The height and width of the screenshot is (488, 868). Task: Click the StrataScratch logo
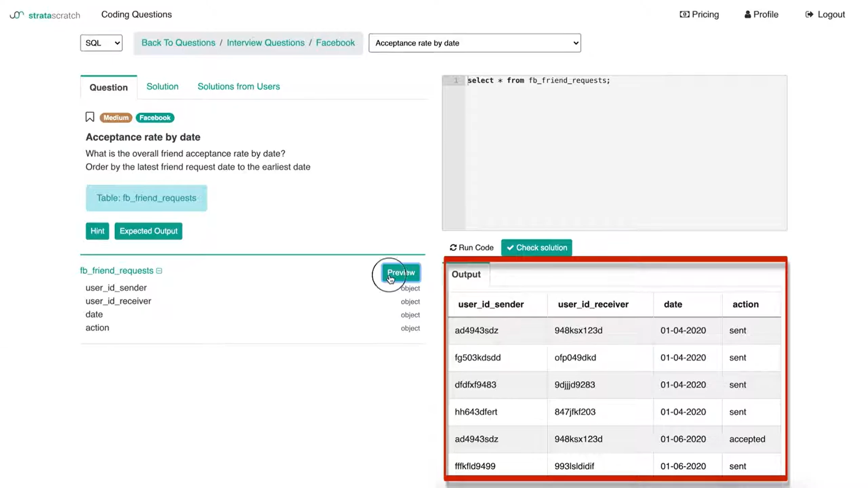45,15
